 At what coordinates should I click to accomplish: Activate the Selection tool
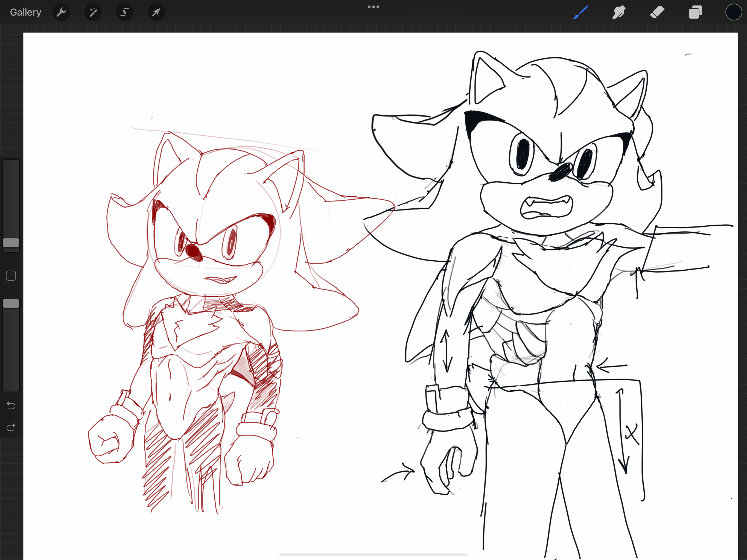point(125,13)
